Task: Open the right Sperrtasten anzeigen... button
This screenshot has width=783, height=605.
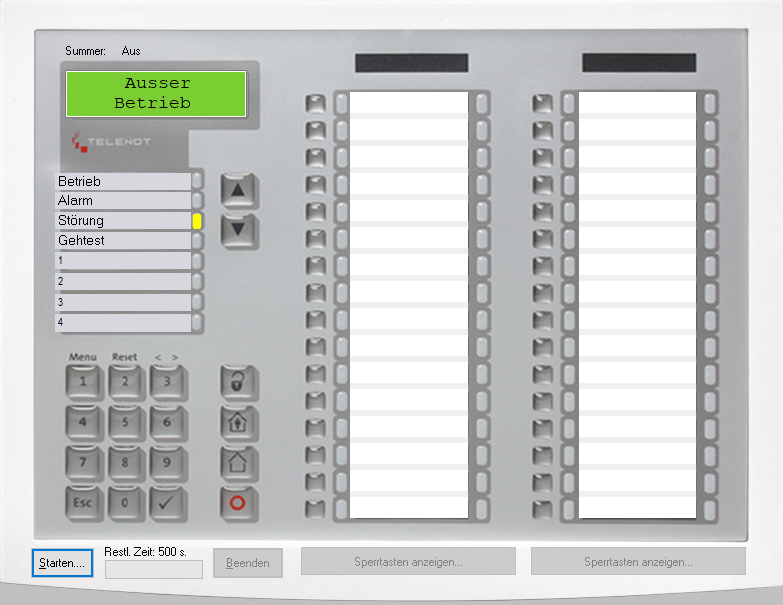Action: (638, 562)
